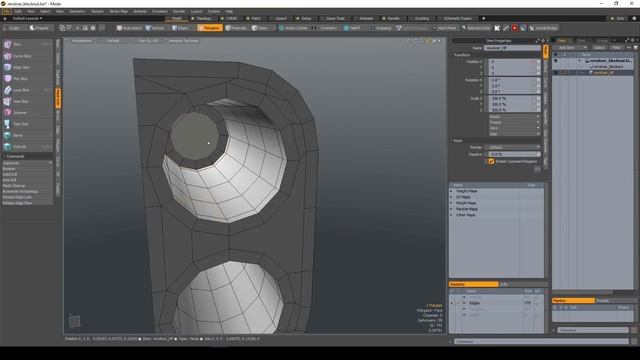Run the Boolean command
Viewport: 640px width, 360px height.
pos(27,169)
